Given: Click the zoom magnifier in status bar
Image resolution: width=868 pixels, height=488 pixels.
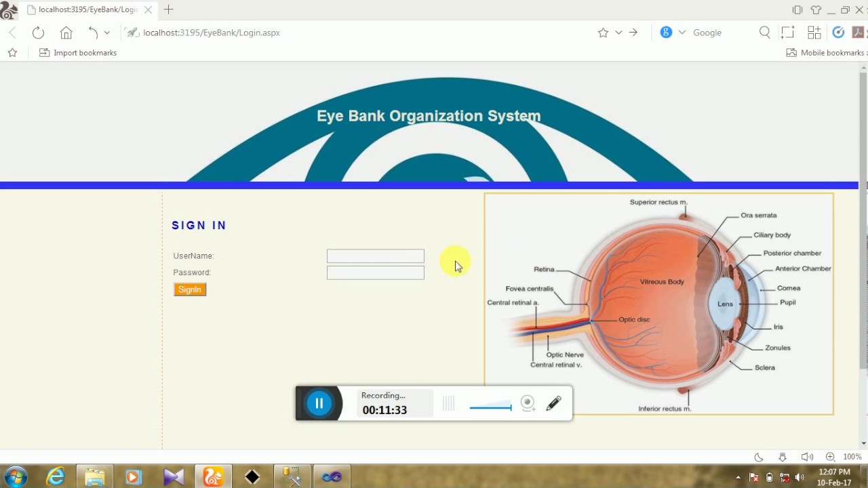Looking at the screenshot, I should point(830,457).
